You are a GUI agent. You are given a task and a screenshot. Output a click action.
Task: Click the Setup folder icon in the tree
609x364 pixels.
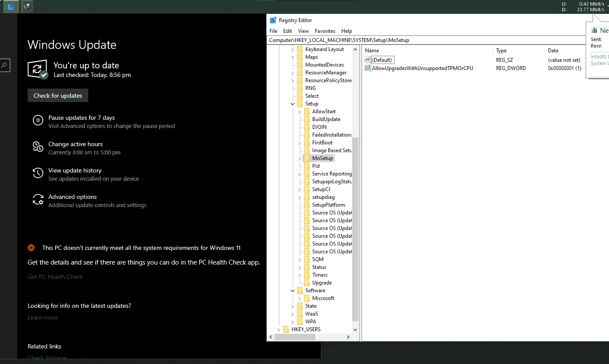(x=300, y=104)
